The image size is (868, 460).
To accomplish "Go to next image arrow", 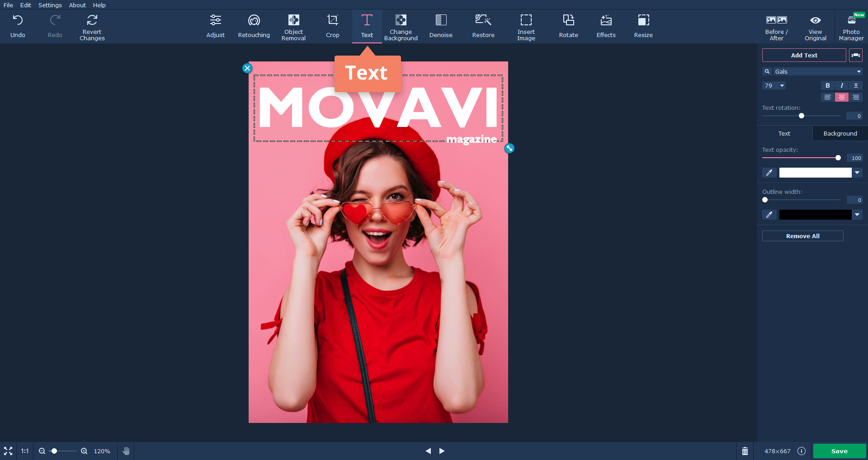I will click(x=442, y=451).
